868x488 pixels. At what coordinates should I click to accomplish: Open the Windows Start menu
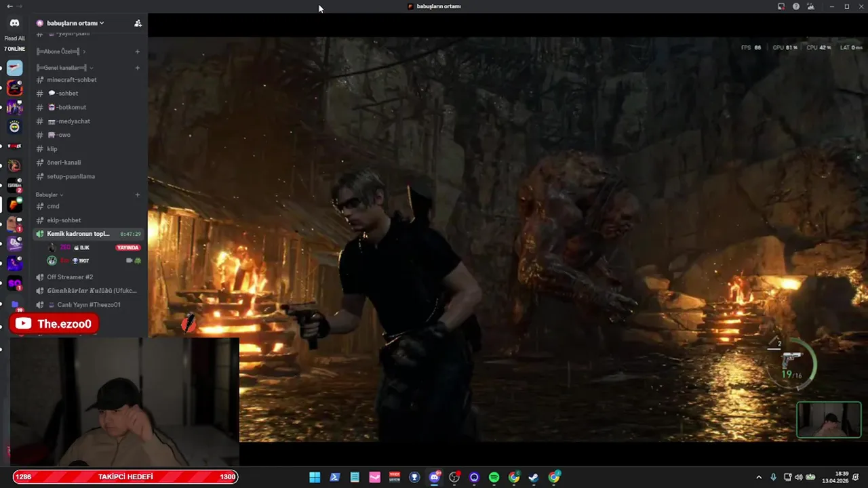click(315, 477)
